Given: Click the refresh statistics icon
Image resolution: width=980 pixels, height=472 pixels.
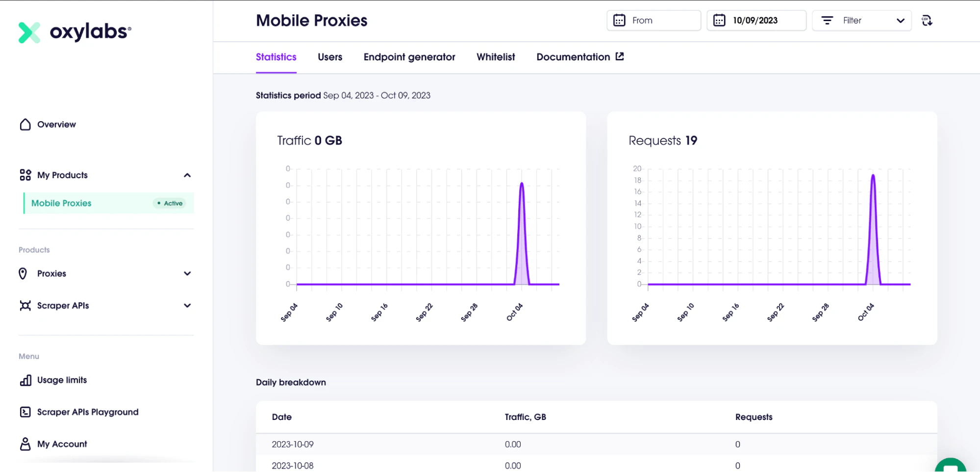Looking at the screenshot, I should pyautogui.click(x=927, y=21).
